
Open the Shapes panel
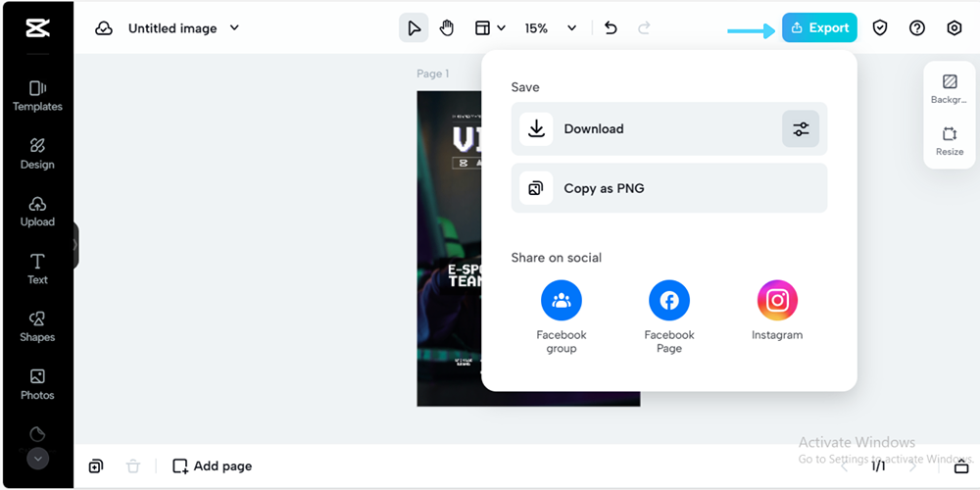[37, 327]
